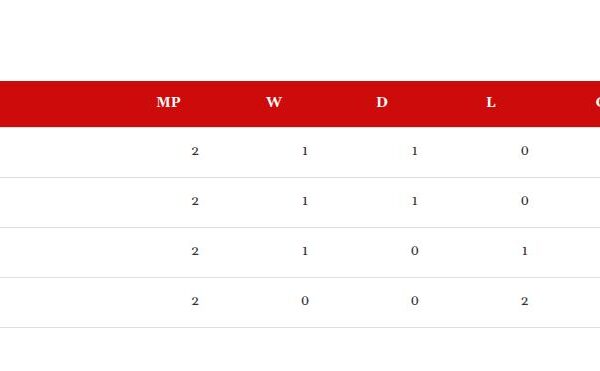Click the MP column header
Viewport: 600px width, 371px height.
[168, 102]
